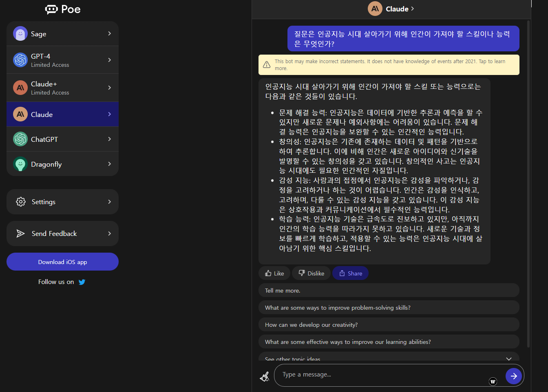The image size is (548, 392).
Task: Open Settings via its chevron
Action: [109, 202]
